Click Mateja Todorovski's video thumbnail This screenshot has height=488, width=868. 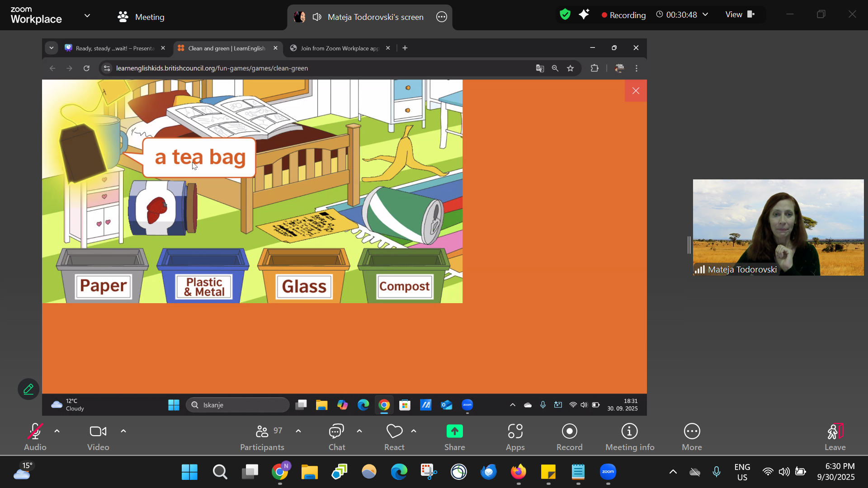[778, 227]
